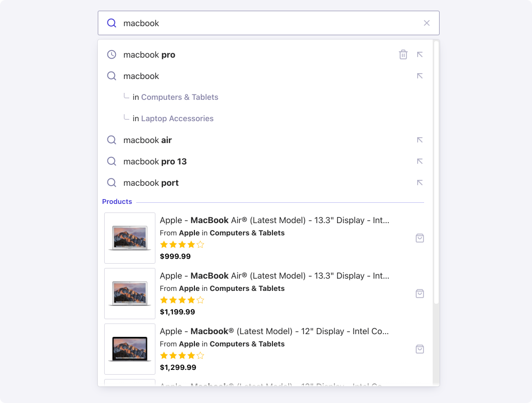Click magnifier icon next to macbook air
532x403 pixels.
click(112, 140)
